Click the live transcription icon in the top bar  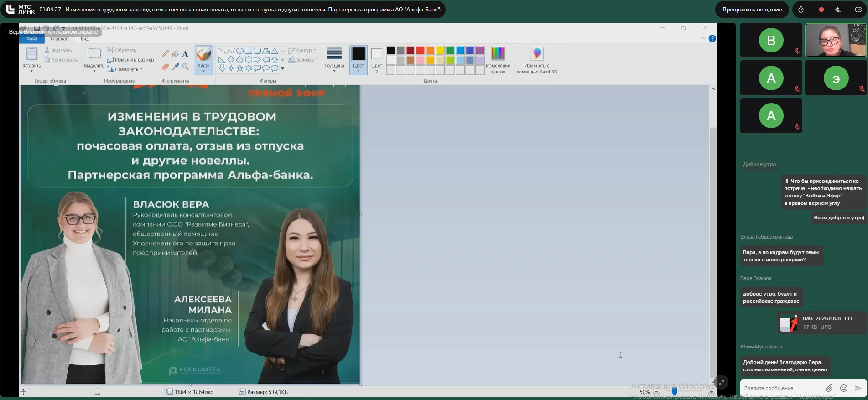[x=838, y=10]
